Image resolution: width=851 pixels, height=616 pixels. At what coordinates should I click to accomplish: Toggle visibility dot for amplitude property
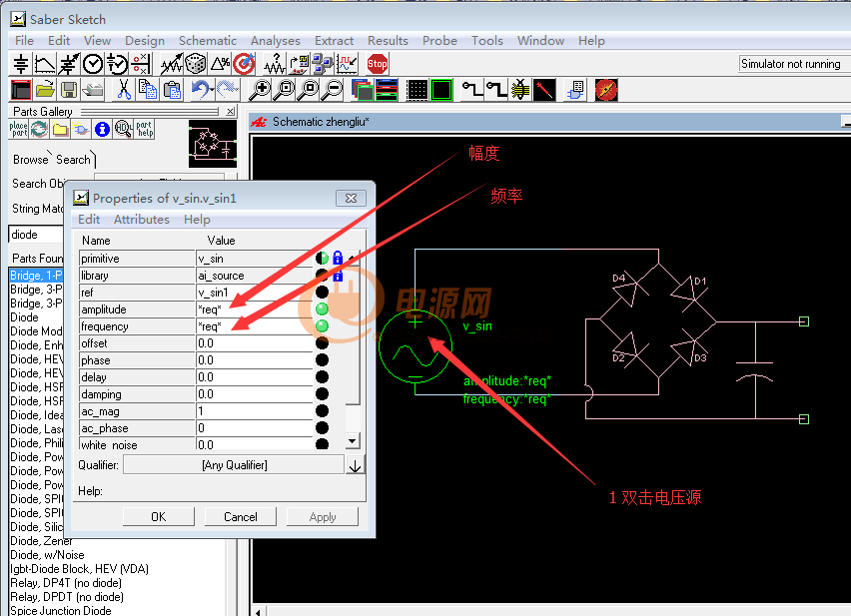click(322, 309)
